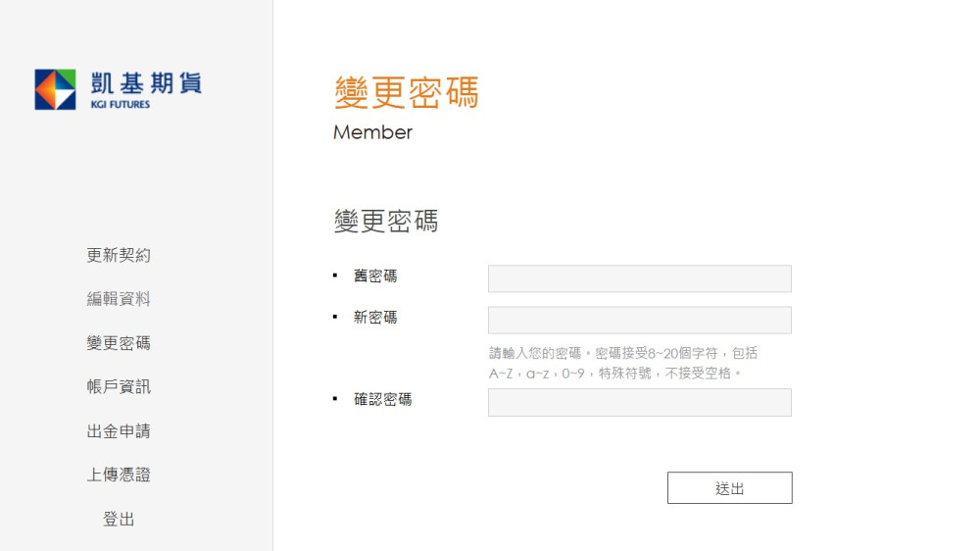
Task: Click the 凱基期貨 KGI FUTURES logo text
Action: click(146, 90)
